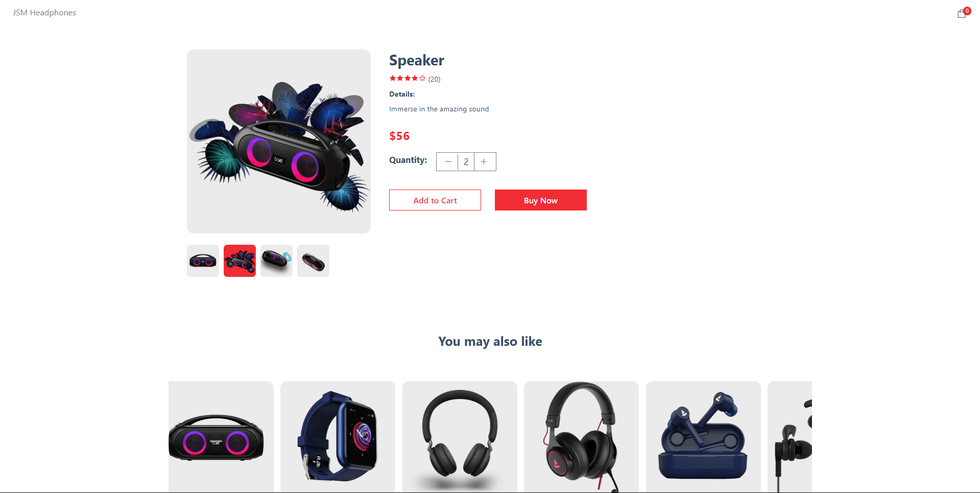The image size is (980, 493).
Task: Click the minus quantity icon
Action: click(x=448, y=162)
